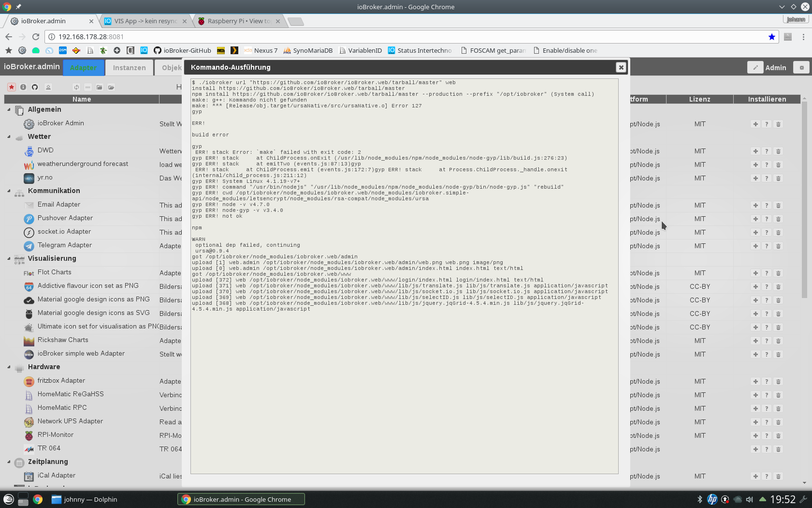Image resolution: width=812 pixels, height=508 pixels.
Task: Install Flot Charts using plus icon
Action: tap(755, 273)
